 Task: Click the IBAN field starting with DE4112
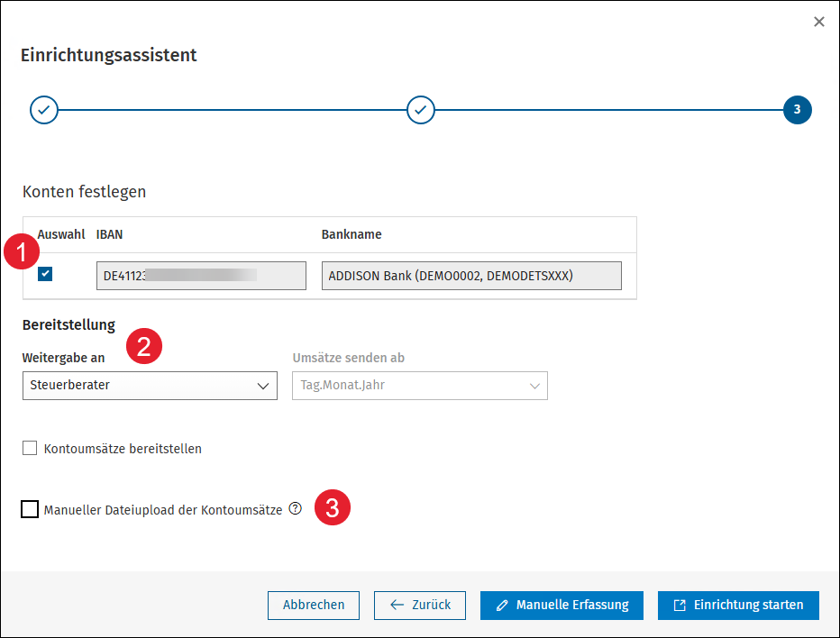[201, 276]
